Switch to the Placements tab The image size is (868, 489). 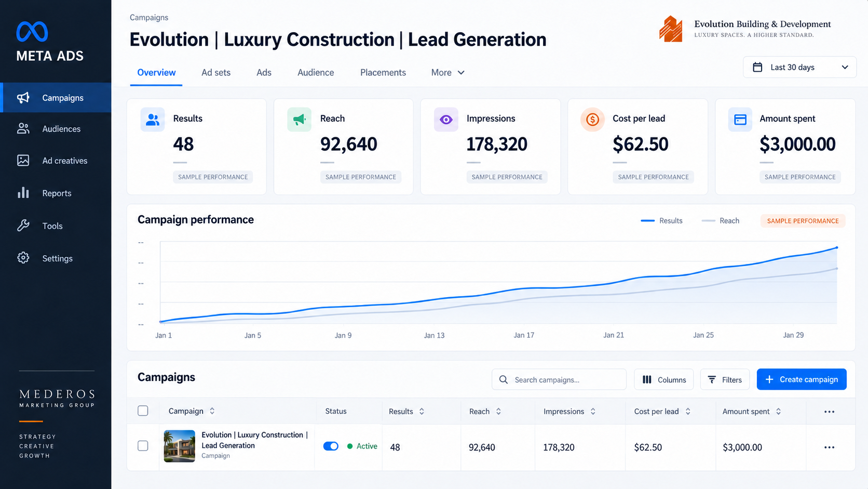[383, 72]
